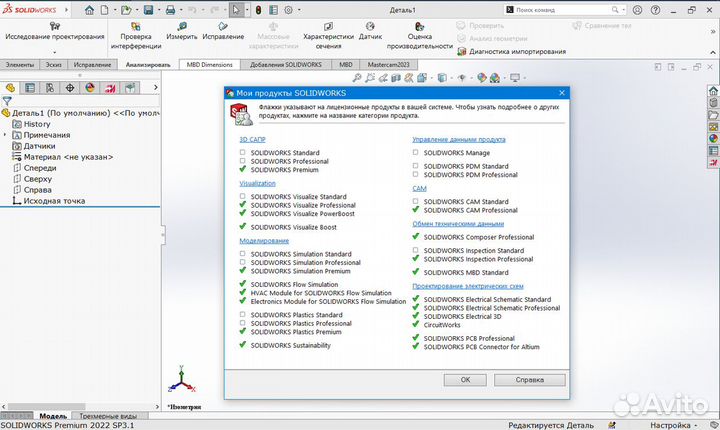This screenshot has width=720, height=430.
Task: Expand Исследование проектирования dropdown arrow
Action: 55,51
